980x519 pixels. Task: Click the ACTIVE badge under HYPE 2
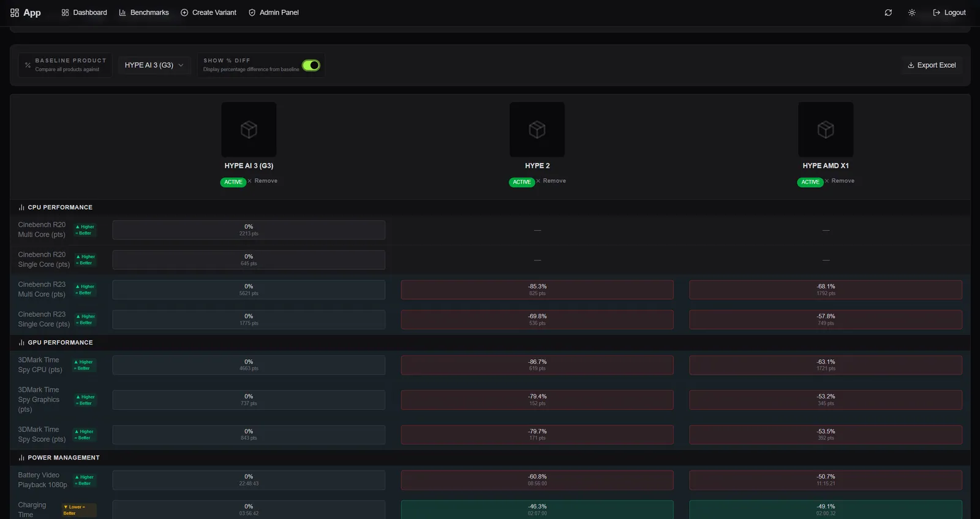point(522,182)
